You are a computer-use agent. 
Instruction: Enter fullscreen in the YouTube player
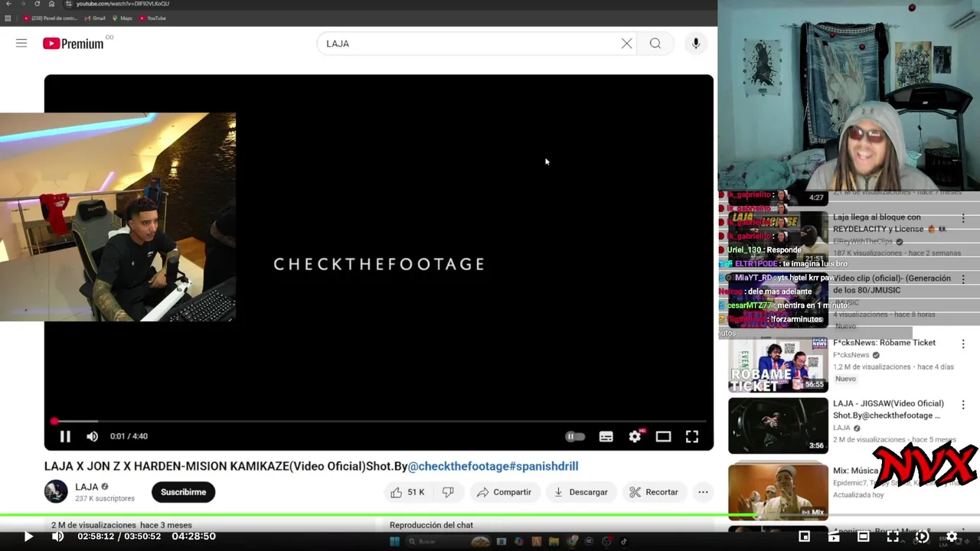692,436
